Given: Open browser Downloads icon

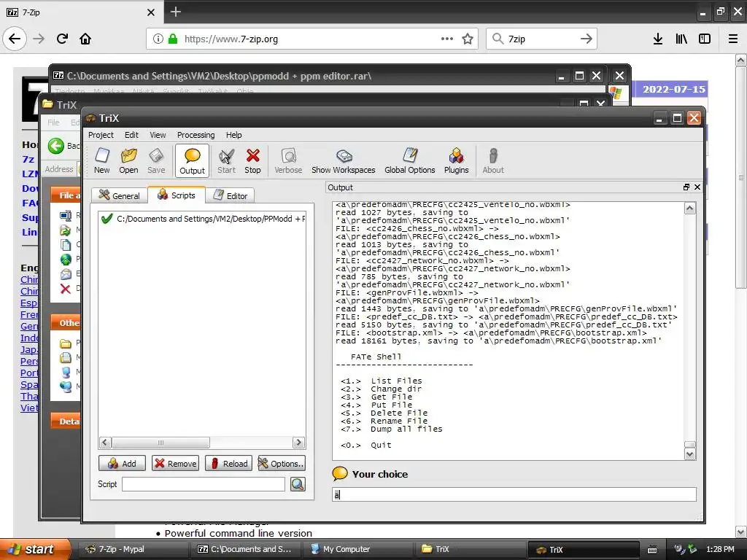Looking at the screenshot, I should point(658,39).
